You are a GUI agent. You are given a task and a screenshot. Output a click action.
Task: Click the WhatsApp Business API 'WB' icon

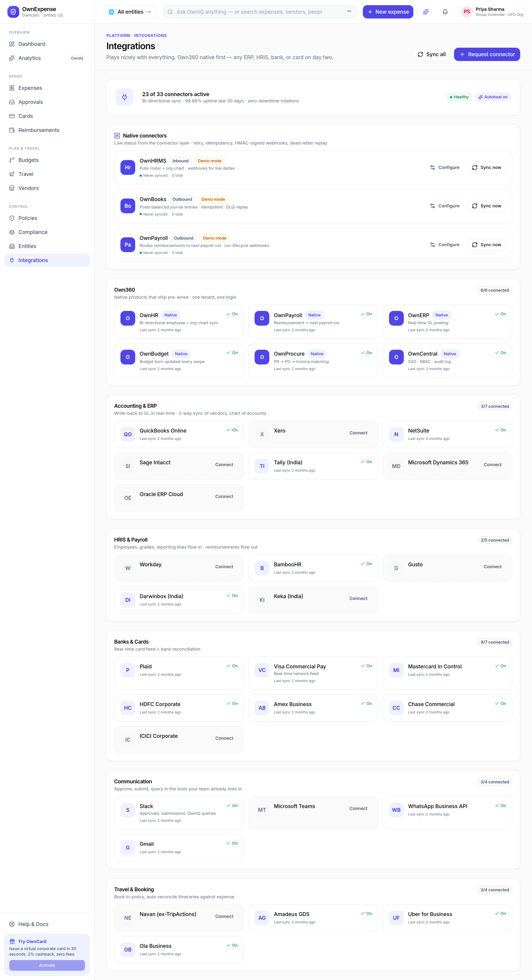point(396,810)
